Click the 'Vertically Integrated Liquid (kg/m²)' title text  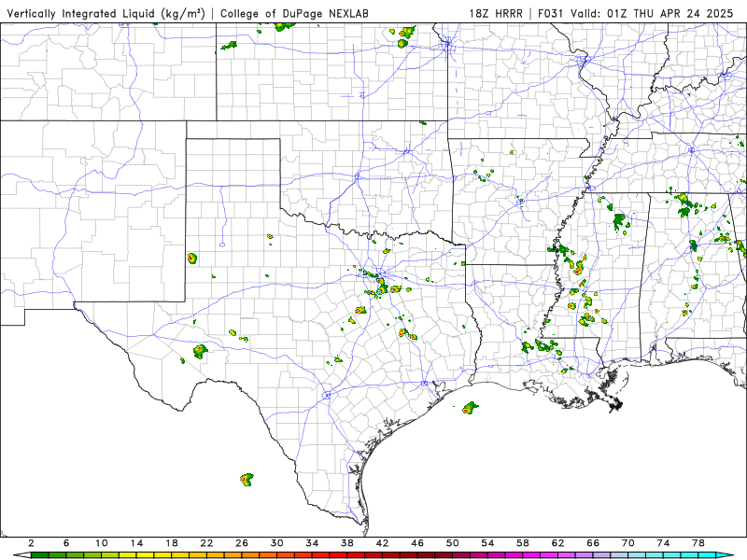(x=106, y=14)
